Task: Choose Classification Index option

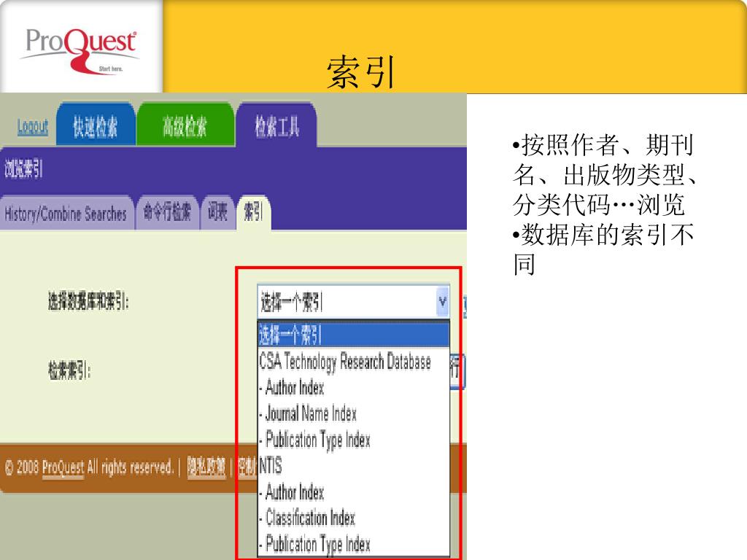Action: pyautogui.click(x=353, y=518)
